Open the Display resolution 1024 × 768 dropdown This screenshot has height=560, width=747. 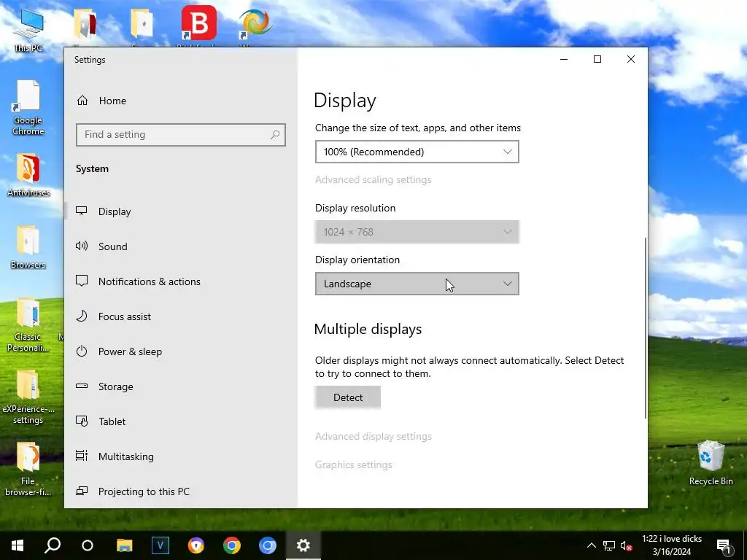click(417, 232)
